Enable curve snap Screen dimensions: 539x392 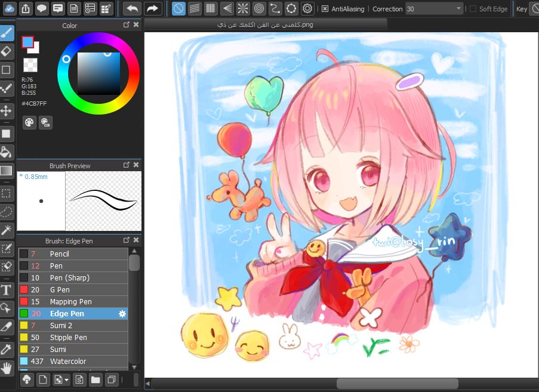275,8
